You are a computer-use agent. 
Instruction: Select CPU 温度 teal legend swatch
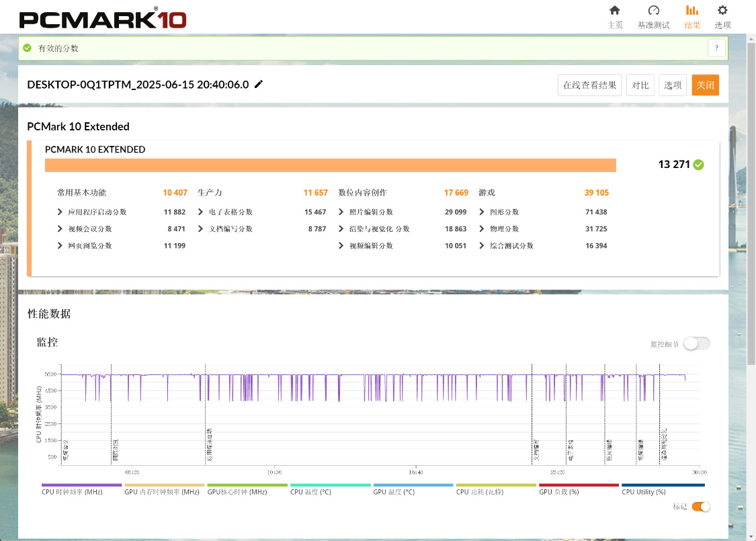coord(330,485)
